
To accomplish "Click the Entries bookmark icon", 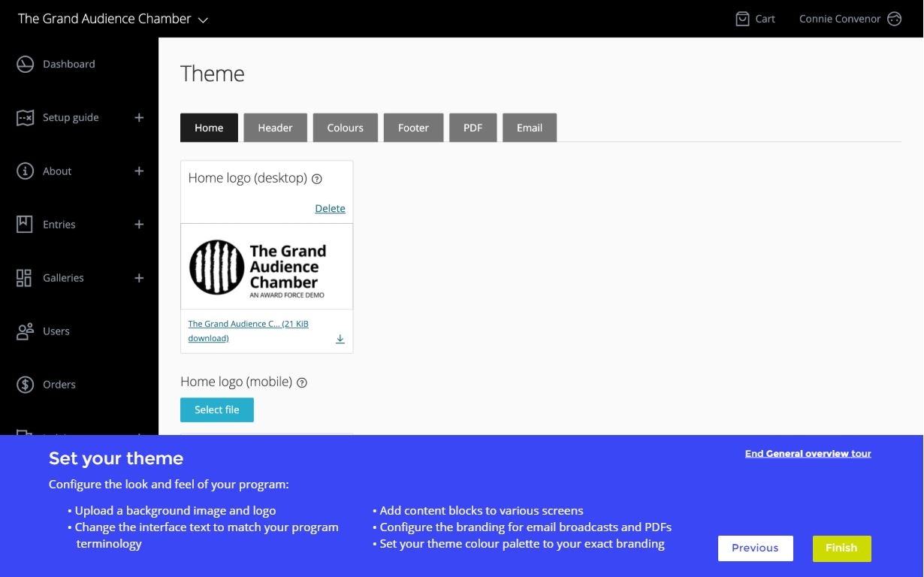I will coord(26,224).
